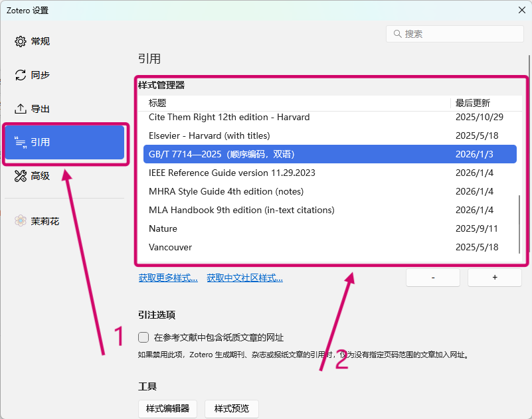Viewport: 532px width, 419px height.
Task: Remove selected style with minus button
Action: tap(433, 278)
